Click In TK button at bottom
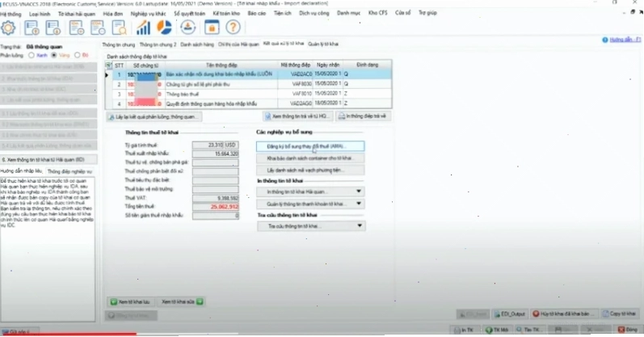The width and height of the screenshot is (644, 337). [465, 330]
